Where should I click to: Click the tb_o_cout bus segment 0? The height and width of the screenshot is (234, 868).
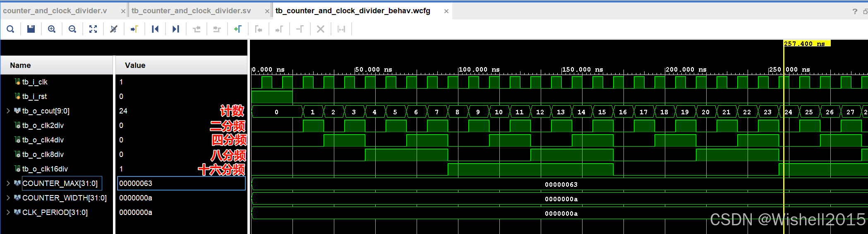[x=277, y=112]
